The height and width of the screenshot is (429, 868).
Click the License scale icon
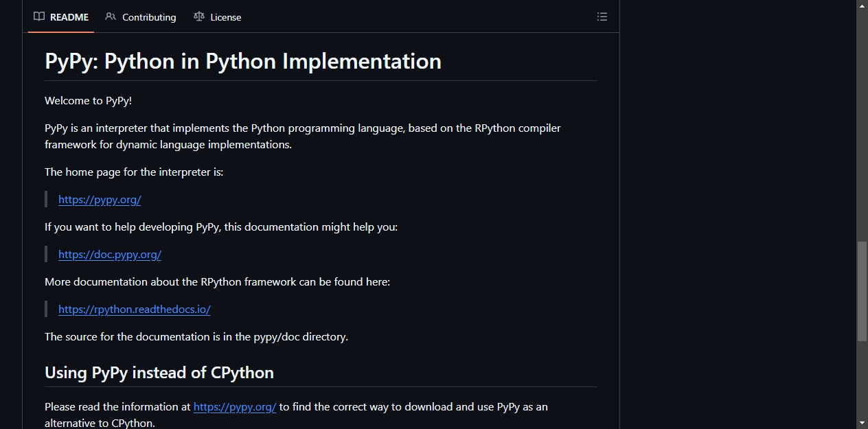199,16
